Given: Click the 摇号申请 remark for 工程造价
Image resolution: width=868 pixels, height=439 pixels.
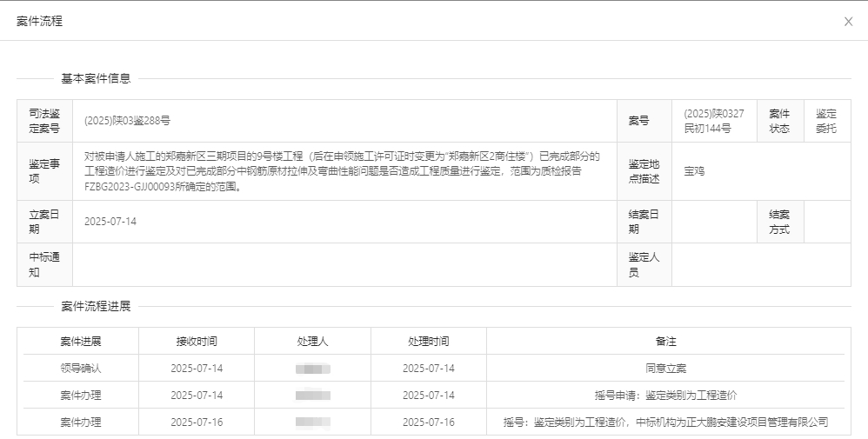Looking at the screenshot, I should click(665, 396).
